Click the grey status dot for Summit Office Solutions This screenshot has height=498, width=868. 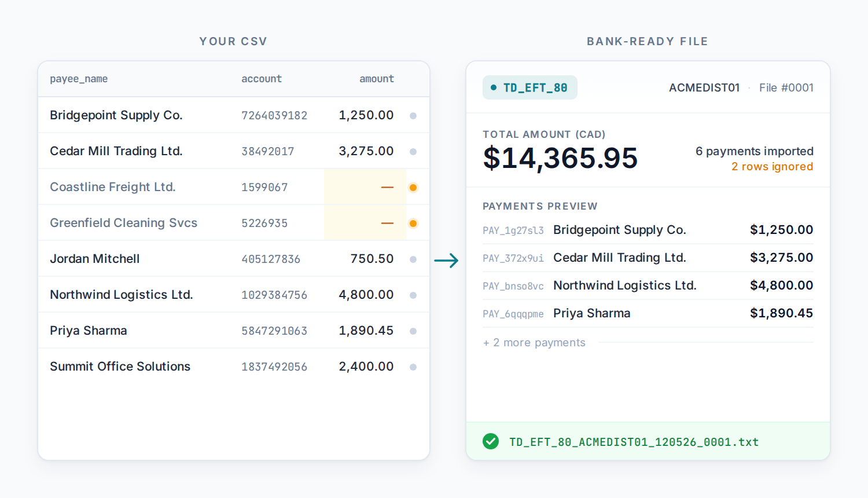click(x=413, y=367)
